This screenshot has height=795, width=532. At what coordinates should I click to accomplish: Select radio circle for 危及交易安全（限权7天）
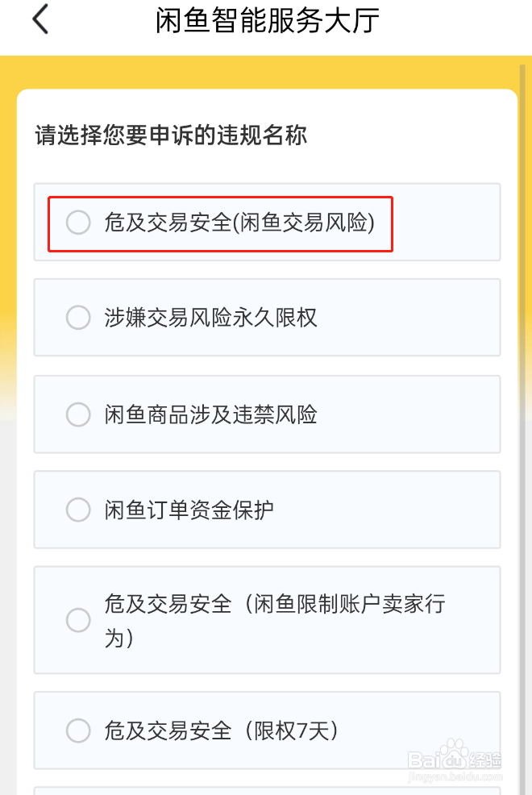(x=78, y=730)
